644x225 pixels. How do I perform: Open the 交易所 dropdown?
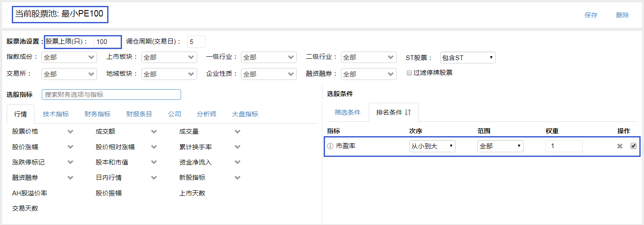69,74
